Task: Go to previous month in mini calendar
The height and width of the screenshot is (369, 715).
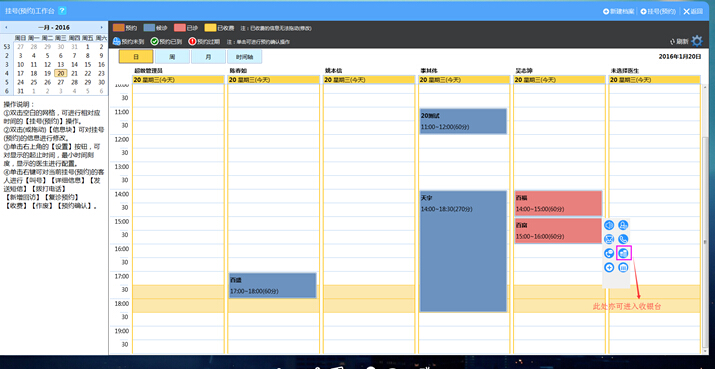Action: point(6,28)
